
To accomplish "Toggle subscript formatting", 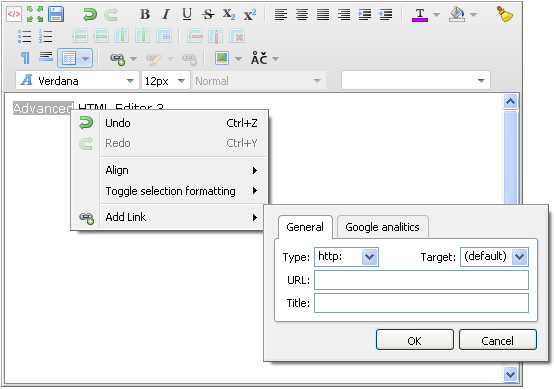I will coord(229,14).
